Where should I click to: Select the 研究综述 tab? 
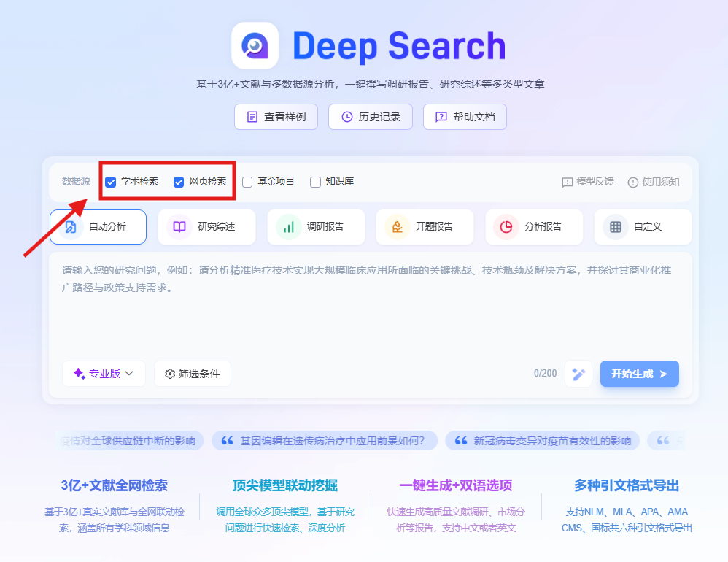pyautogui.click(x=206, y=227)
